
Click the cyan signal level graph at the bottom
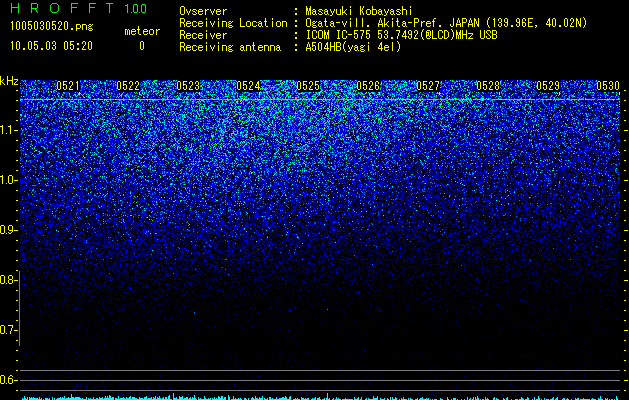[x=321, y=397]
